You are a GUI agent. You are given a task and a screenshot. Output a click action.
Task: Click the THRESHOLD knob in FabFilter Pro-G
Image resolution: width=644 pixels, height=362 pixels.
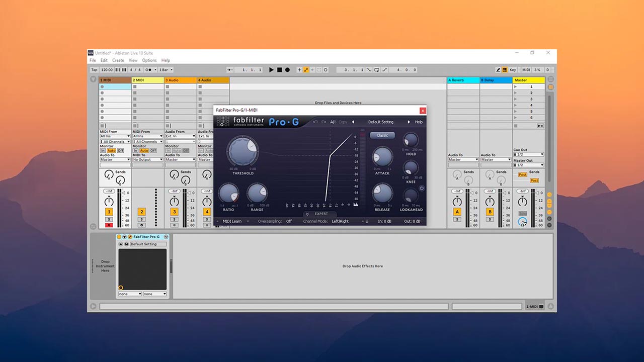[242, 151]
